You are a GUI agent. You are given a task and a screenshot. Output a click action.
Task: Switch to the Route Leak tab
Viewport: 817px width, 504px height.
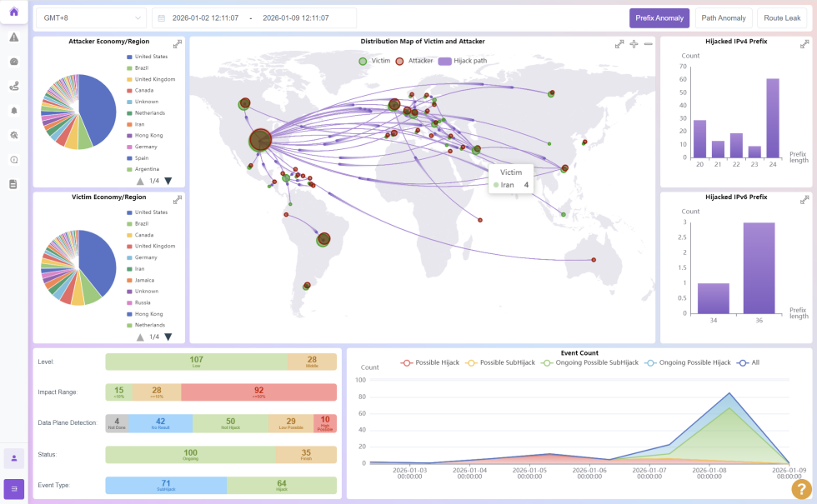coord(782,18)
